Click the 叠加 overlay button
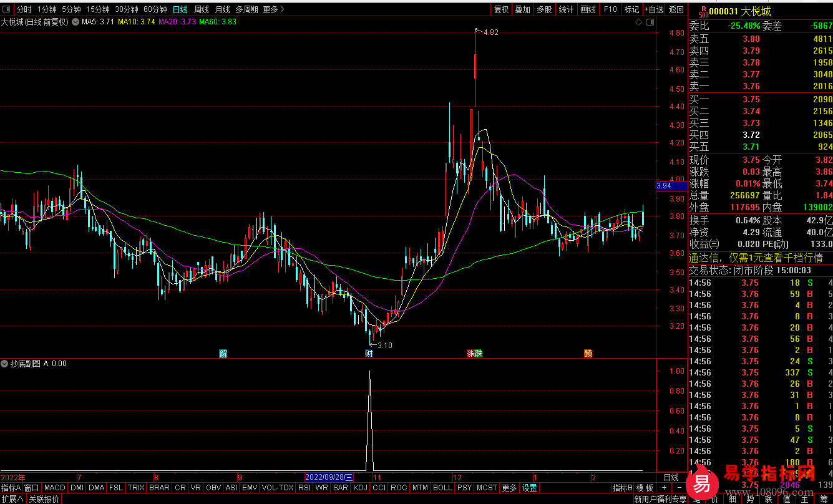 (523, 9)
